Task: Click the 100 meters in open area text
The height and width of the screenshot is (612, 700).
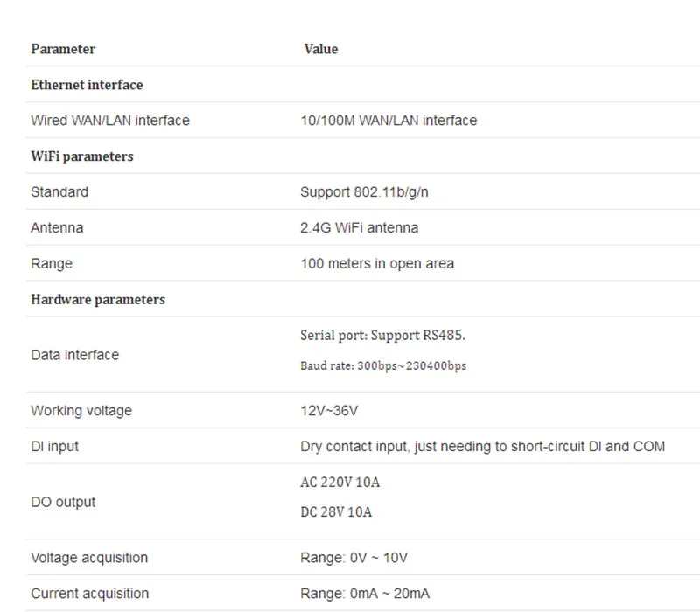Action: pos(377,264)
